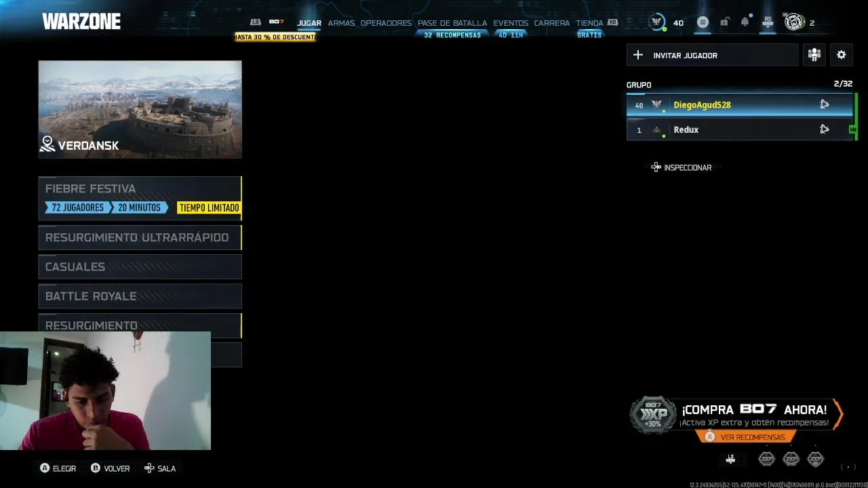Open the TIENDA tab

coord(589,23)
